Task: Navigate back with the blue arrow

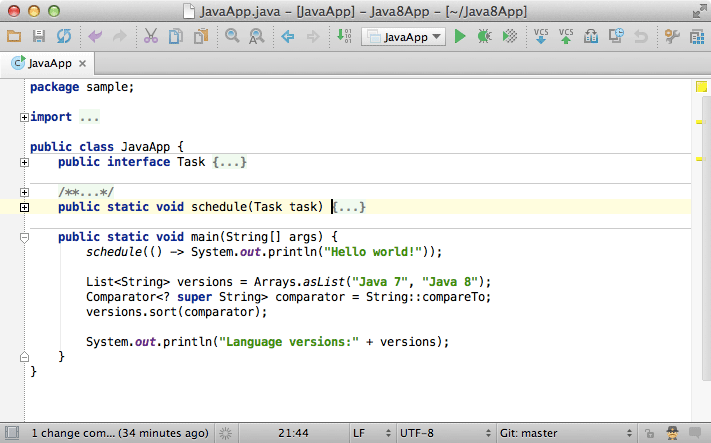Action: (x=288, y=36)
